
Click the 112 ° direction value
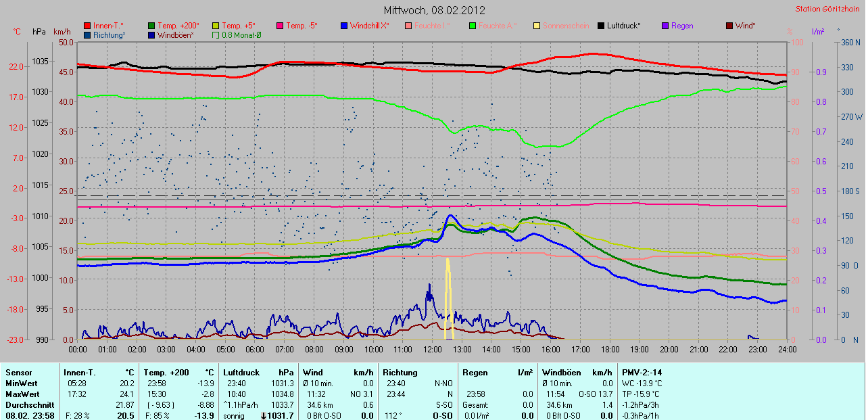[x=392, y=415]
